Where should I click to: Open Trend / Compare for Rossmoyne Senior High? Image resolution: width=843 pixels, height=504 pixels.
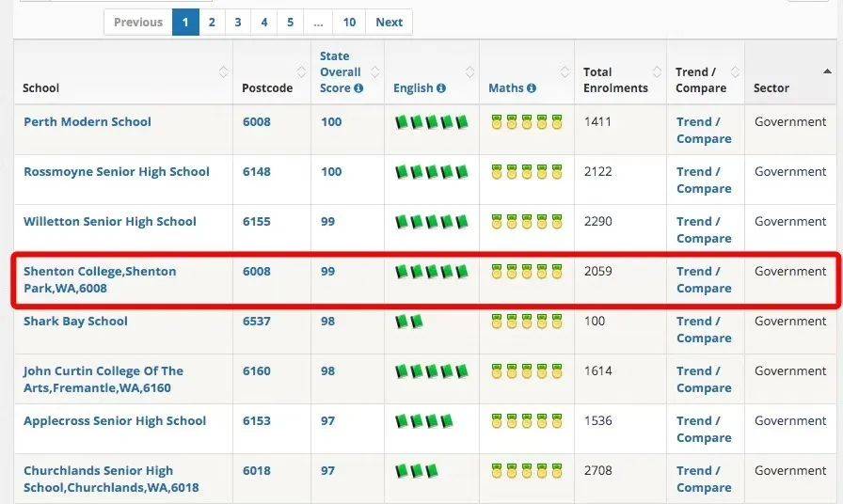(704, 180)
